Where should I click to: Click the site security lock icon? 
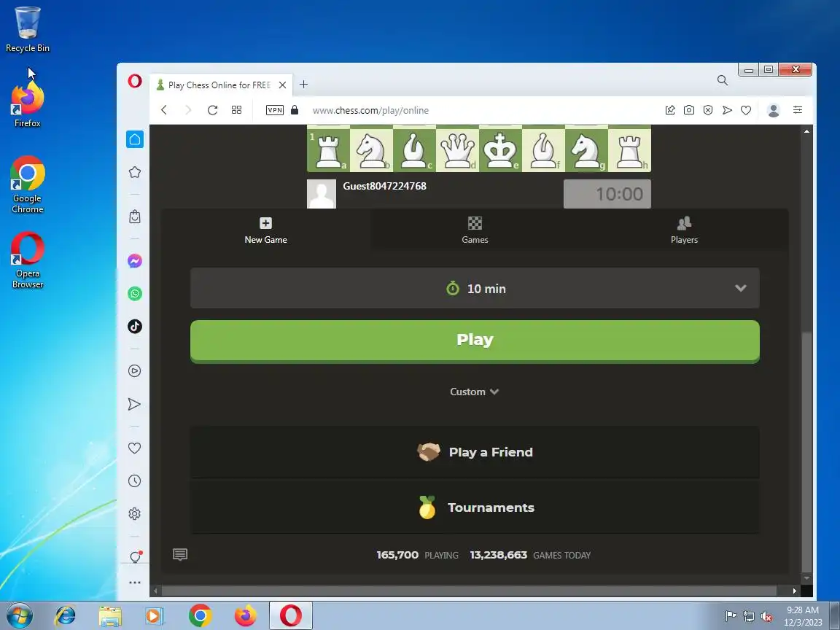pos(295,110)
